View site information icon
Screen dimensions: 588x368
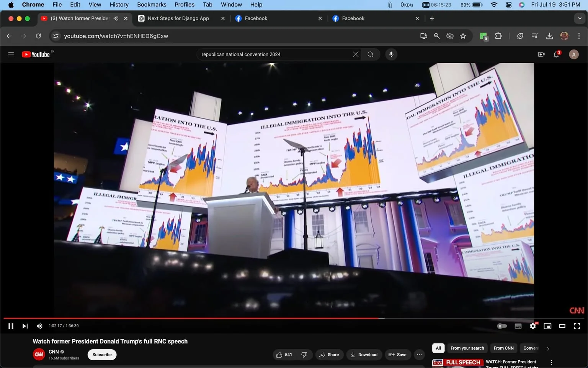pyautogui.click(x=56, y=36)
